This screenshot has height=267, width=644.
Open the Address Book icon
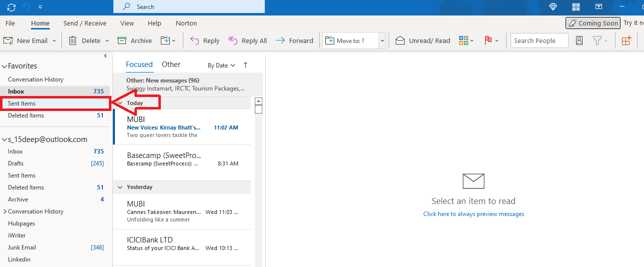point(579,41)
